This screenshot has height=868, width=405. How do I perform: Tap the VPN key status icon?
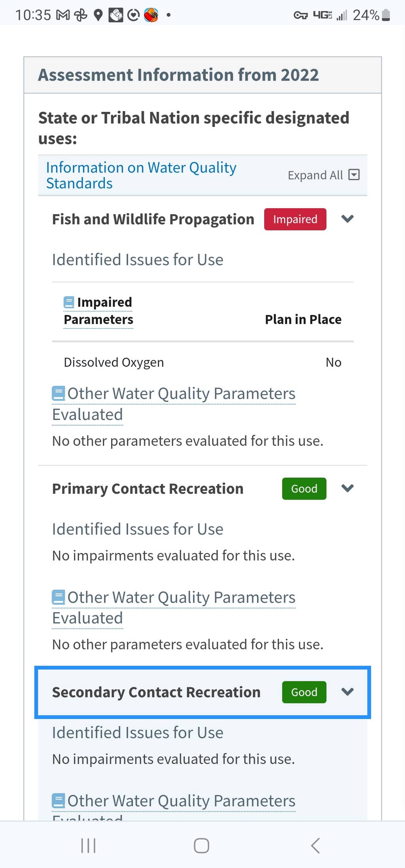point(301,15)
